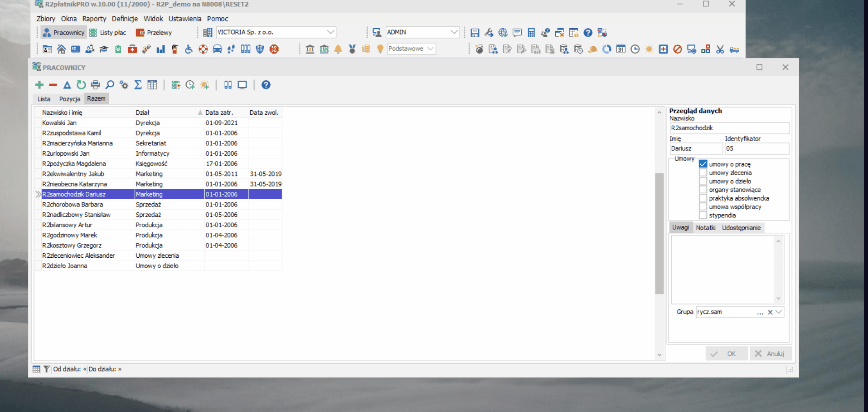Open search with the magnifier icon
Viewport: 868px width, 412px height.
click(110, 85)
